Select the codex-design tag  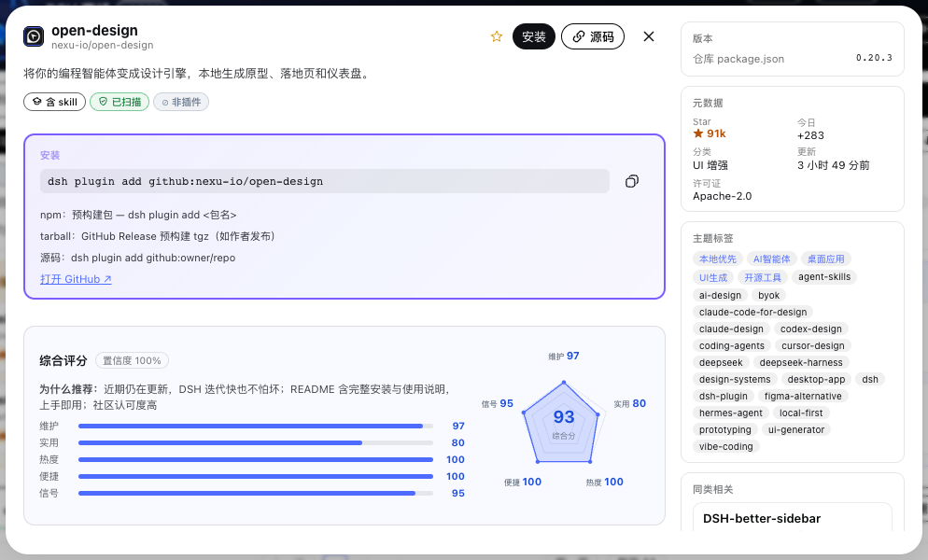(x=810, y=329)
